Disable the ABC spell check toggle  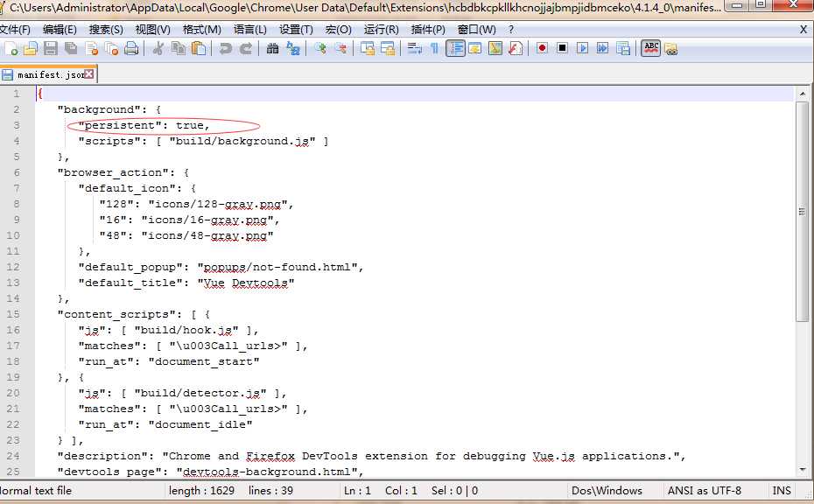pyautogui.click(x=650, y=48)
